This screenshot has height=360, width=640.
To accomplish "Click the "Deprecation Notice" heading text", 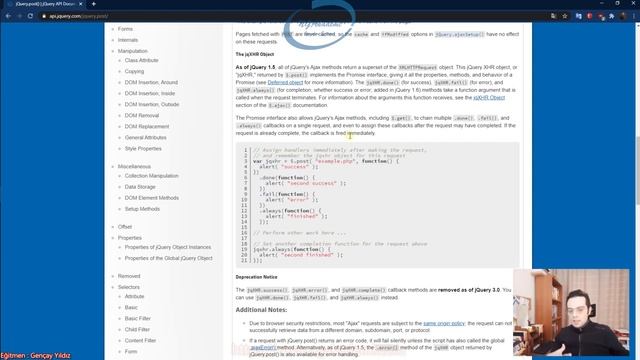I will [256, 277].
